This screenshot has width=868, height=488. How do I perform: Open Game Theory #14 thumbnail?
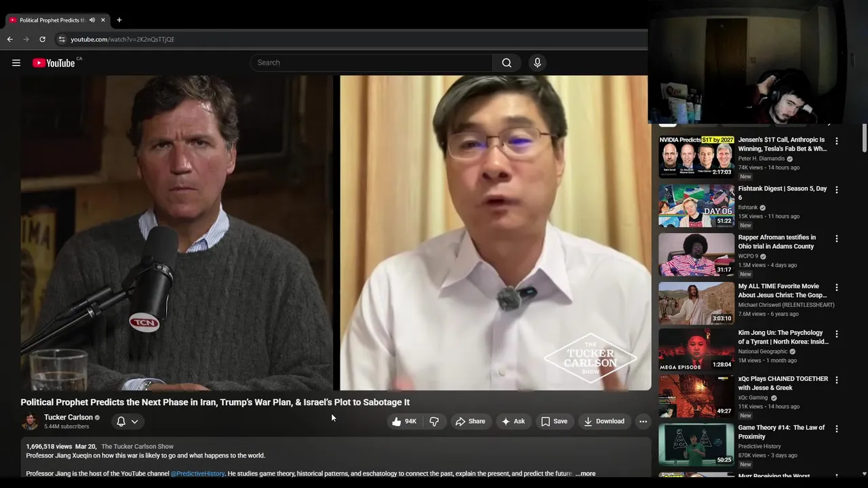click(696, 445)
